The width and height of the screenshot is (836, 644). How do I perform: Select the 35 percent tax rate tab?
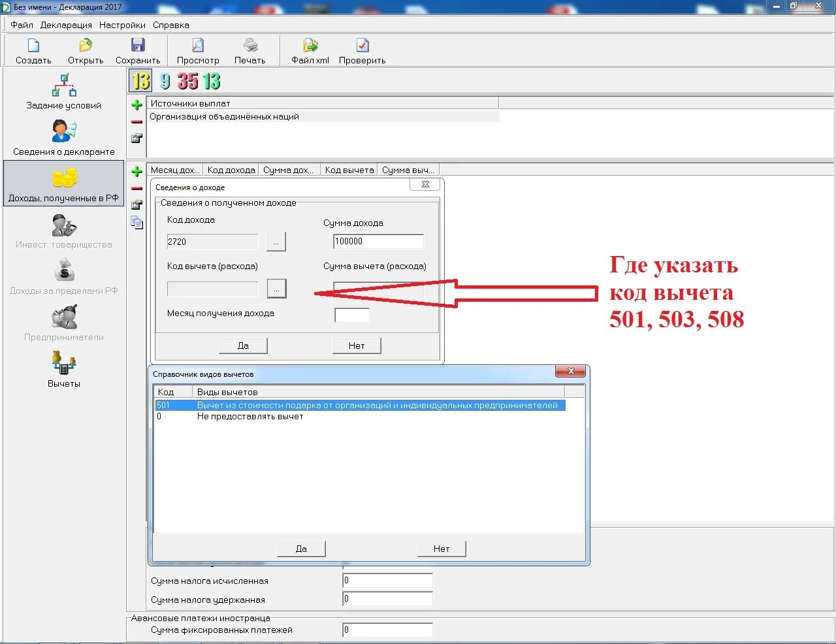tap(188, 81)
